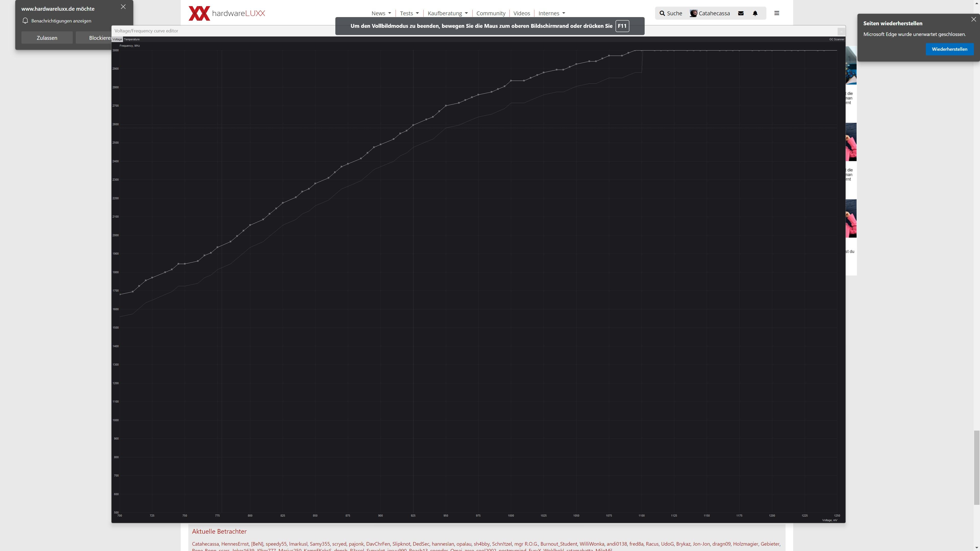Open the Catahecassa user avatar
The width and height of the screenshot is (980, 551).
tap(694, 13)
